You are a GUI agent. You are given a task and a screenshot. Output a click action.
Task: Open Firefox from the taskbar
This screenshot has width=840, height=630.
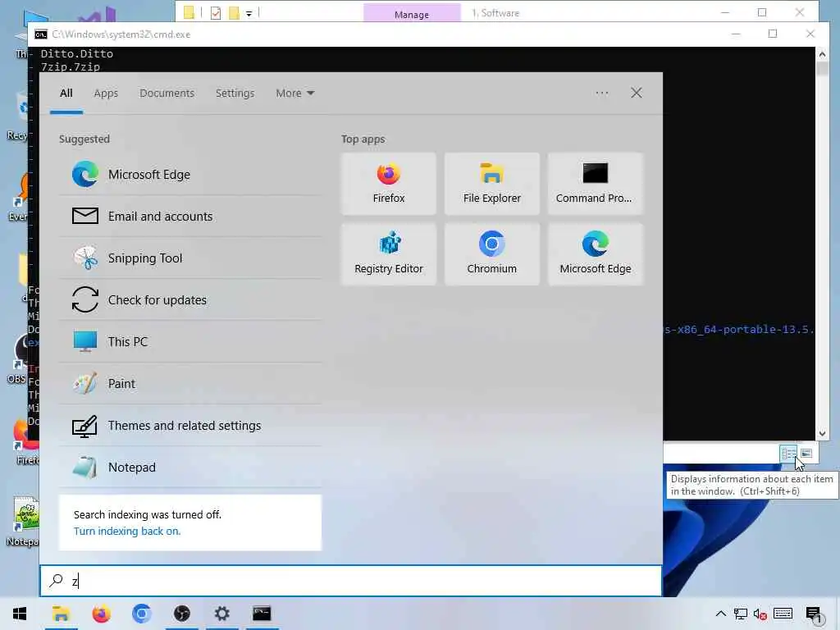pyautogui.click(x=101, y=614)
